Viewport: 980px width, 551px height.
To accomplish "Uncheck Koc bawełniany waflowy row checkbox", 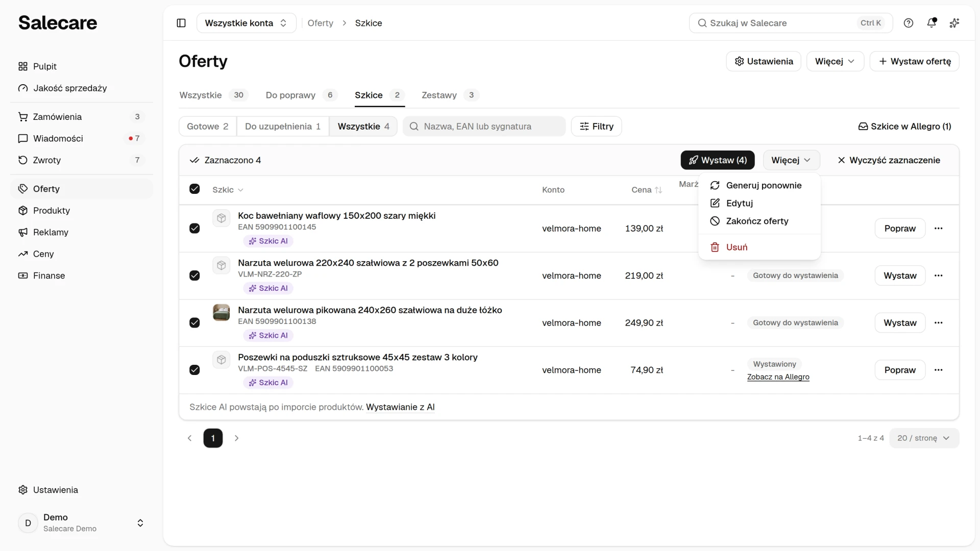I will (x=194, y=229).
